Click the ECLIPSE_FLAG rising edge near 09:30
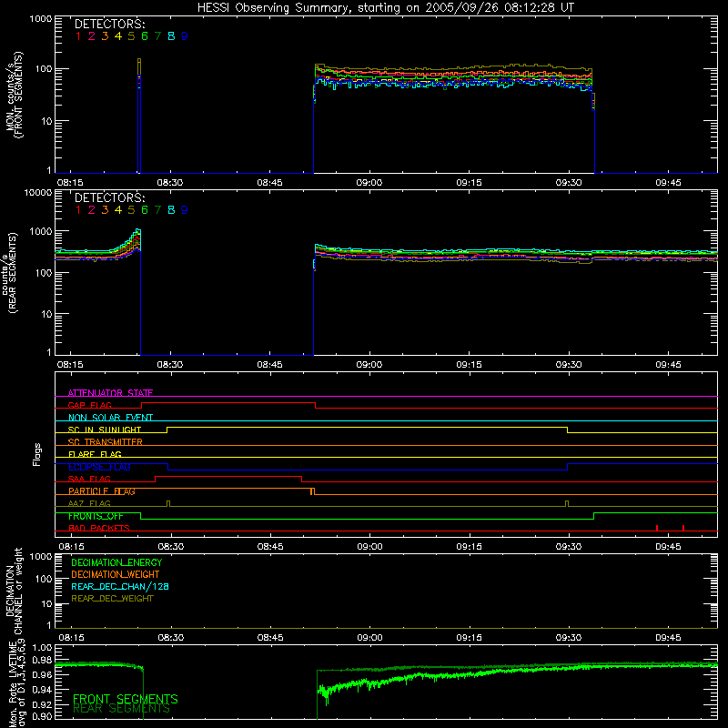This screenshot has width=728, height=728. [567, 467]
